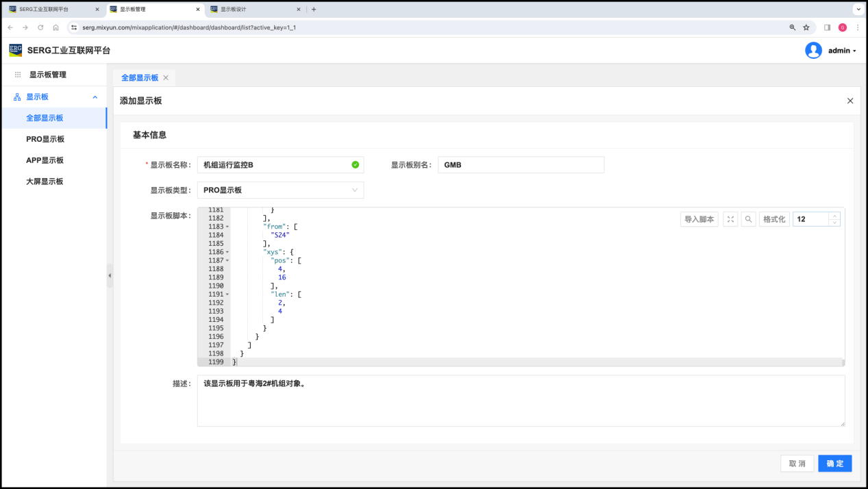The image size is (868, 489).
Task: Fold the "xys" block at line 1186
Action: 227,252
